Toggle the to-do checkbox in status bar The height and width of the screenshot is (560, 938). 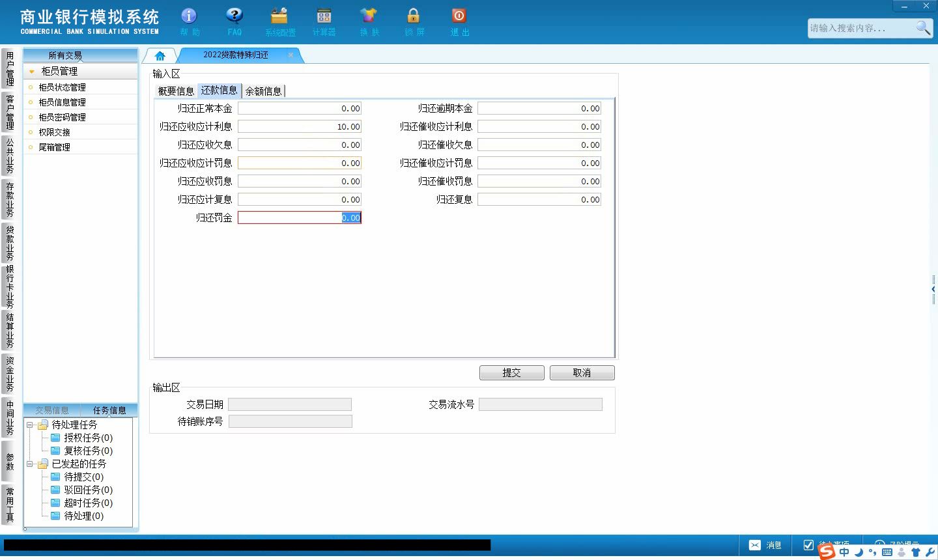coord(808,545)
